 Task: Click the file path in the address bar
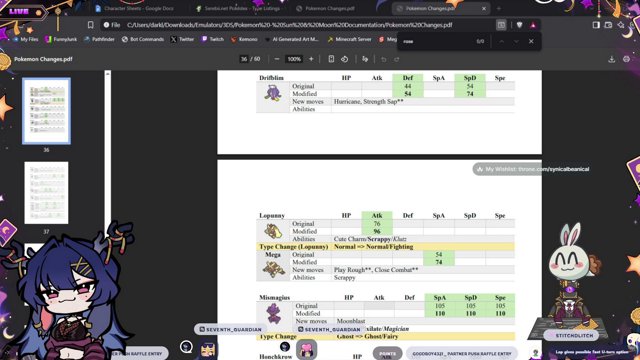coord(289,25)
